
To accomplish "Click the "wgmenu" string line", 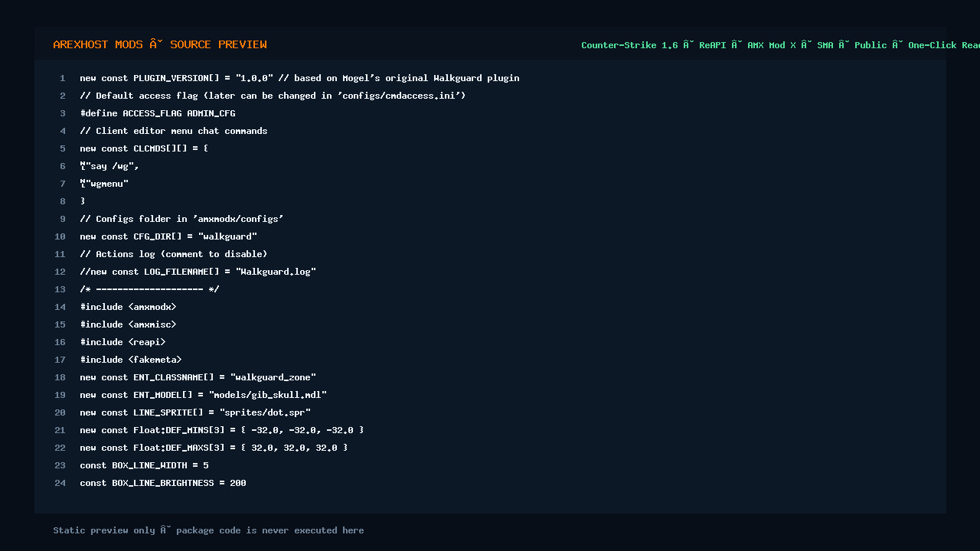I will [x=104, y=184].
